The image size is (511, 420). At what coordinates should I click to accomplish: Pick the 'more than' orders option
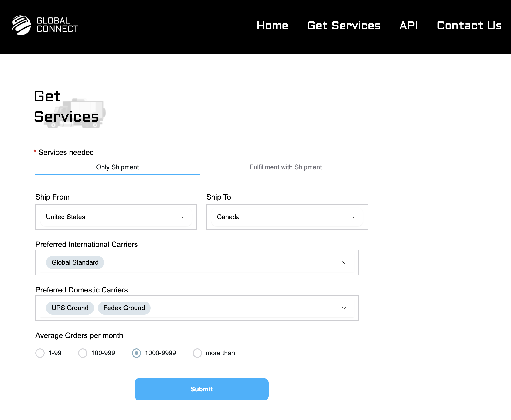(197, 353)
